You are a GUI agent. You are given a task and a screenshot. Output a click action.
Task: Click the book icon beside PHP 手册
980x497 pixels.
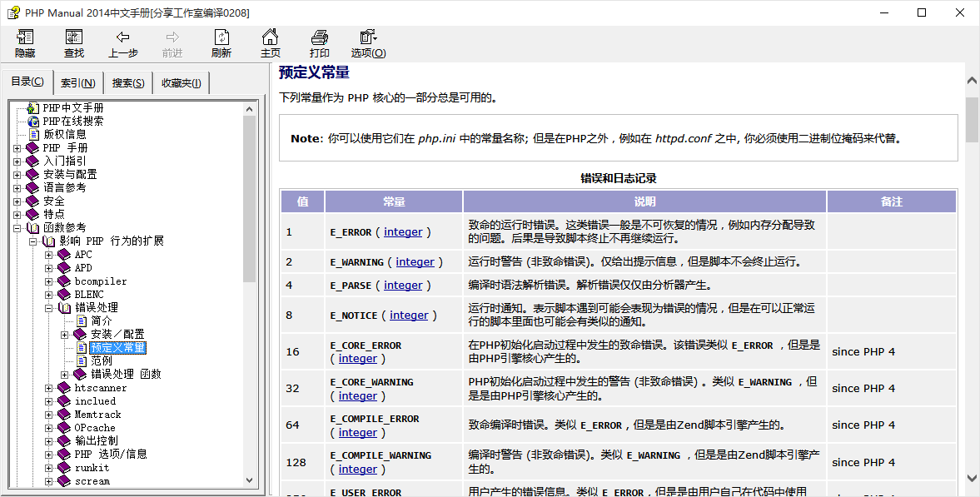32,147
